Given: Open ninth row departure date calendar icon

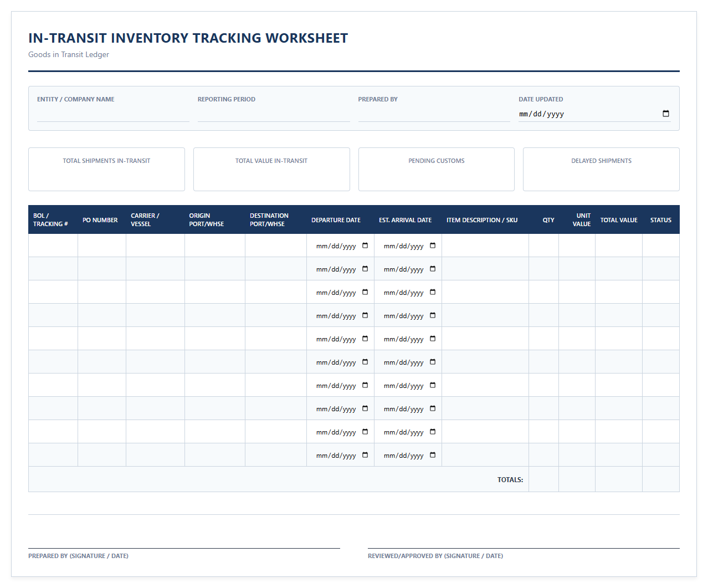Looking at the screenshot, I should tap(365, 432).
